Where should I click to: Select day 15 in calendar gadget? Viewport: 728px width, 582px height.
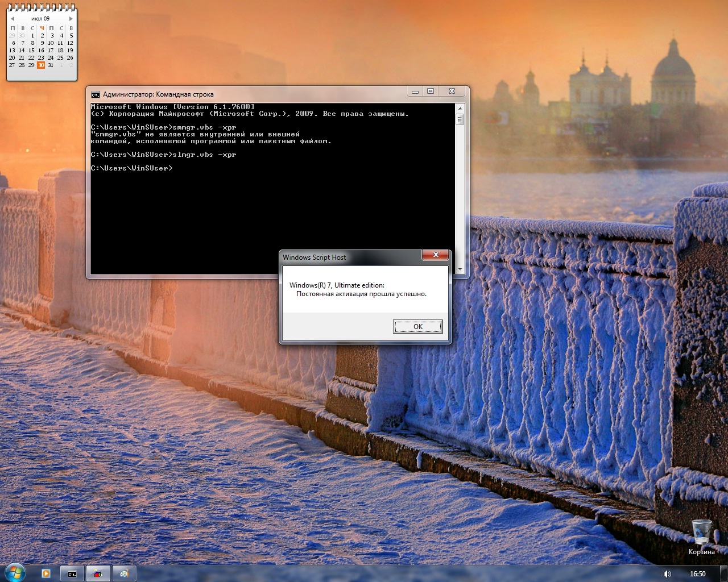coord(31,50)
